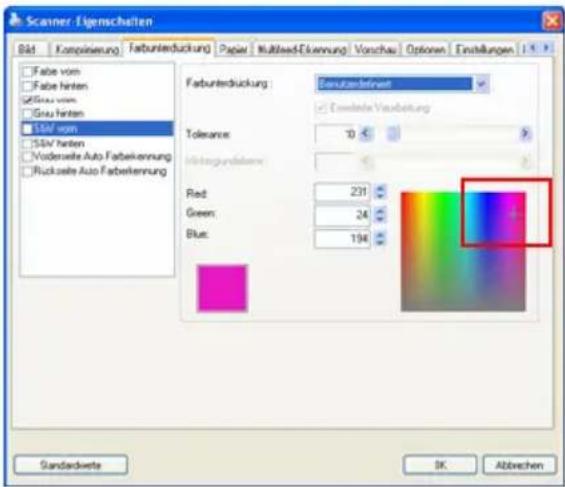Close the Scanner-Eigenschaften dialog
This screenshot has height=487, width=565.
552,21
